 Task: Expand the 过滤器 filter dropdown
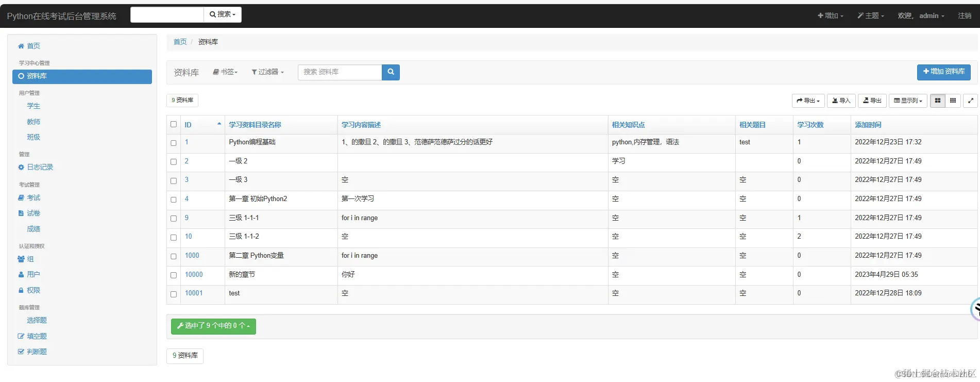267,72
